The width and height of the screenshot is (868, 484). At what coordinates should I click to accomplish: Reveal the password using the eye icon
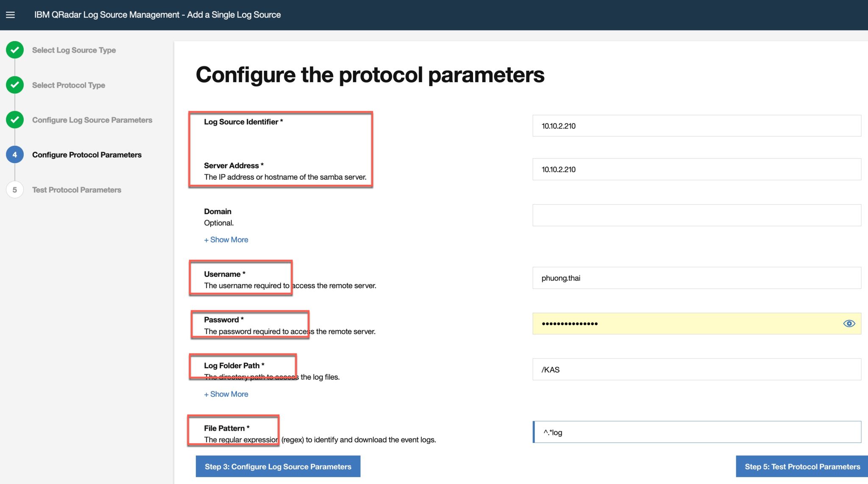pyautogui.click(x=849, y=323)
